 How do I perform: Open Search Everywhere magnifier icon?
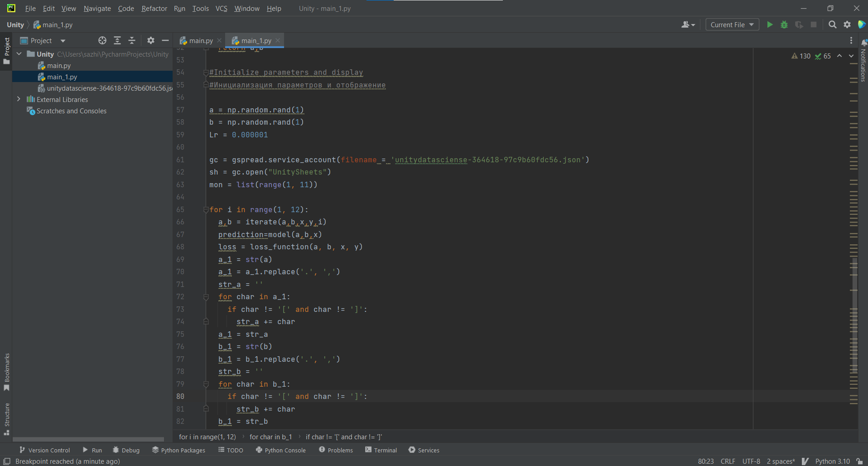pos(833,25)
